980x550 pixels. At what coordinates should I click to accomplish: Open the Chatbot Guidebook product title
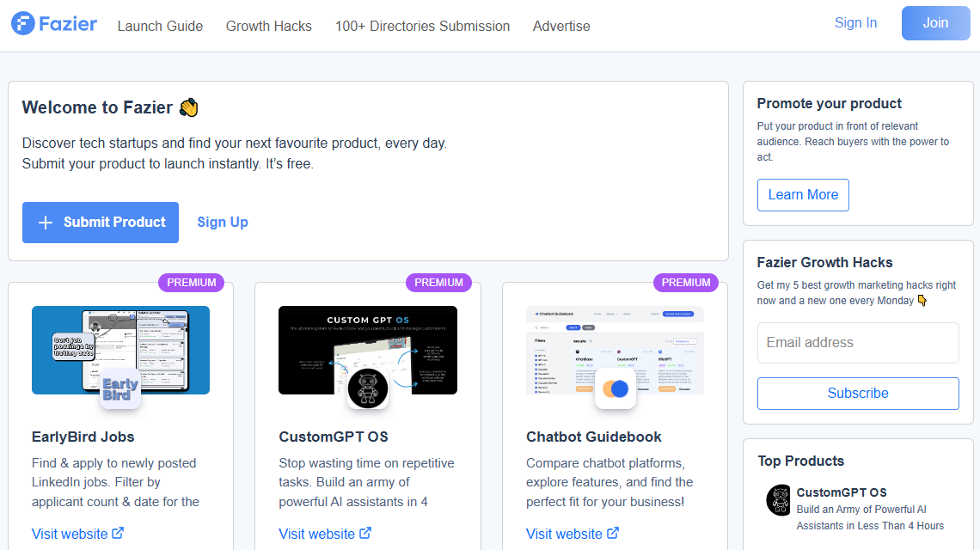[x=594, y=437]
